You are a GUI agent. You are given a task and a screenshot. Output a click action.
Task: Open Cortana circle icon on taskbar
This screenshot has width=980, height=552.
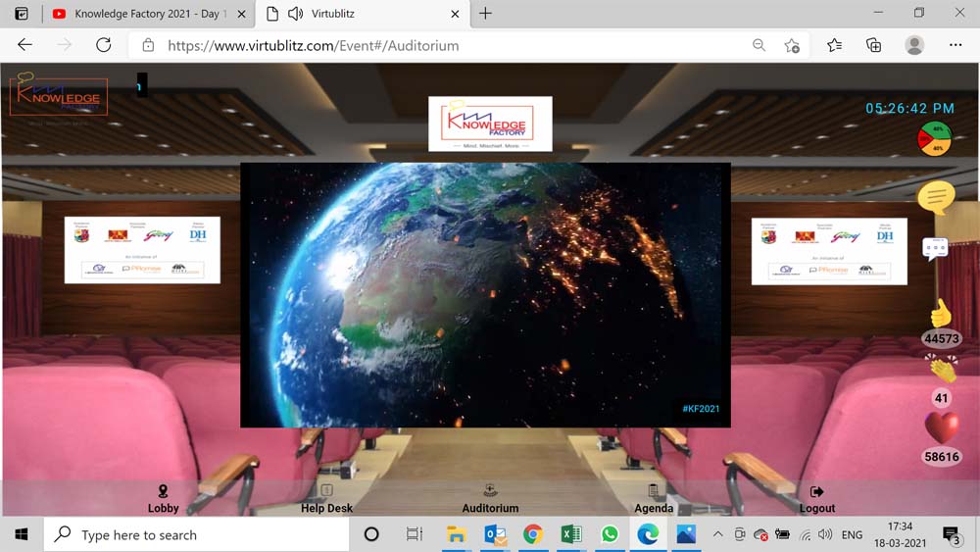(371, 534)
